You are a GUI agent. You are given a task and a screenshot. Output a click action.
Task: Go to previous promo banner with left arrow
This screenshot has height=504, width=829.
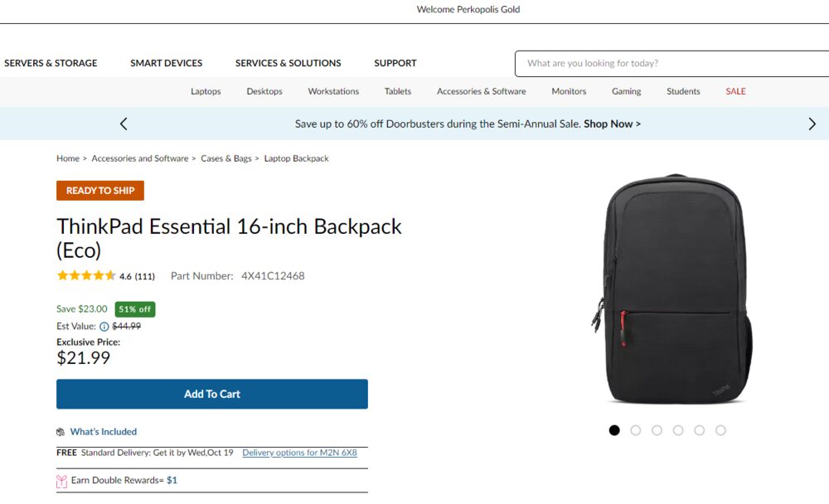click(124, 124)
